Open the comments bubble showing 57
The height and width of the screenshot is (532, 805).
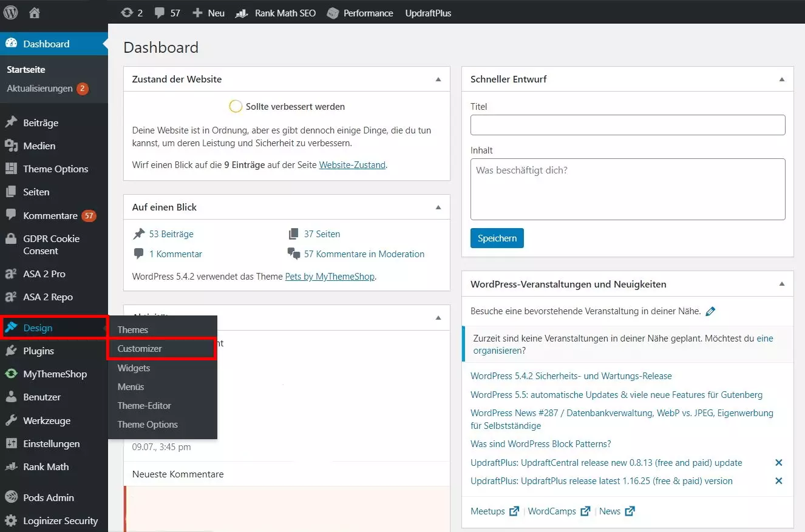click(x=167, y=13)
